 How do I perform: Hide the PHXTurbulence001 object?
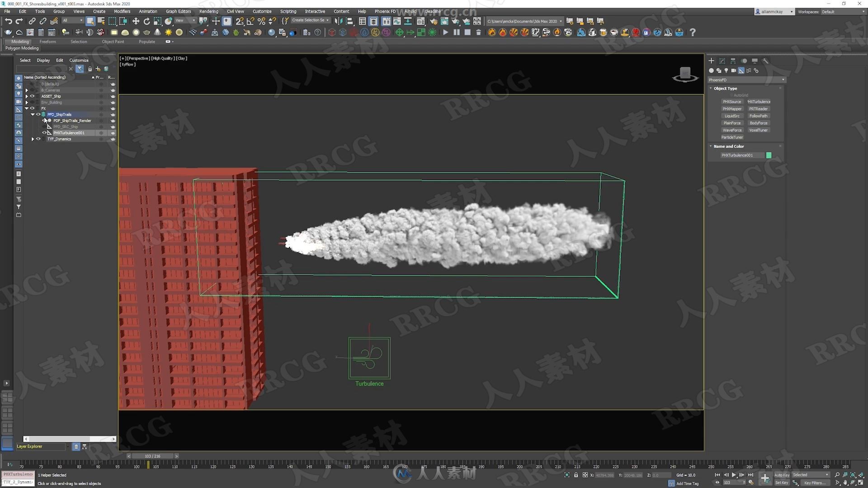click(x=44, y=133)
